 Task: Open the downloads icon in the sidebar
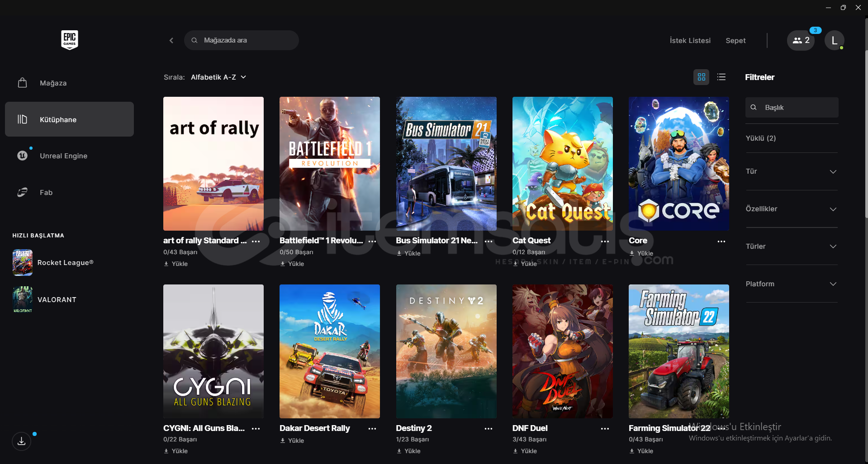tap(21, 441)
